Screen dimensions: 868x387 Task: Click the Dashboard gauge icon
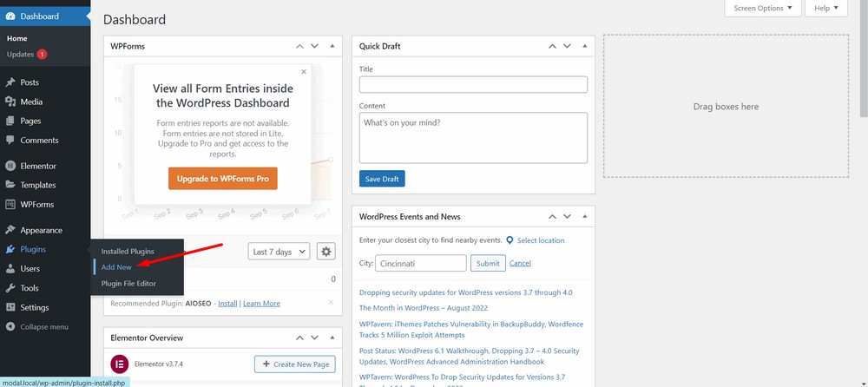coord(10,16)
